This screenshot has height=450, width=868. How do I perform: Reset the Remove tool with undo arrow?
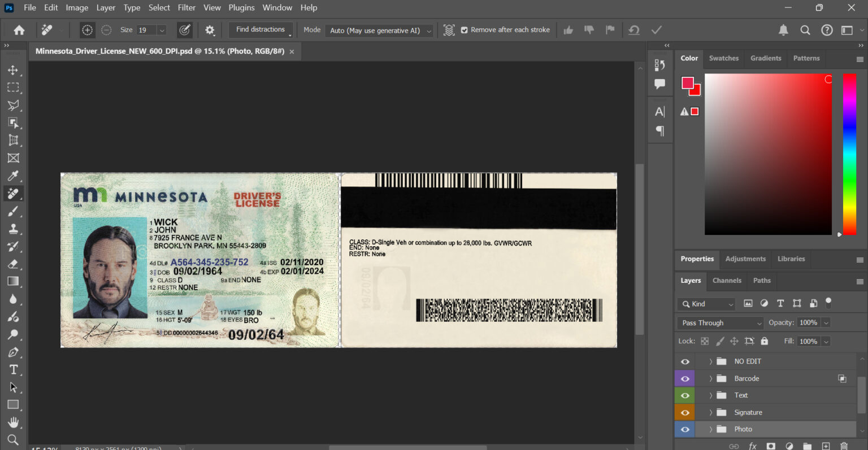click(634, 30)
